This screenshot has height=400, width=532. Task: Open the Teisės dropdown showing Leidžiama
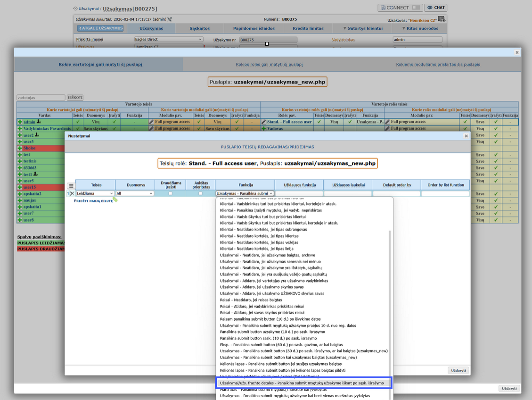95,193
